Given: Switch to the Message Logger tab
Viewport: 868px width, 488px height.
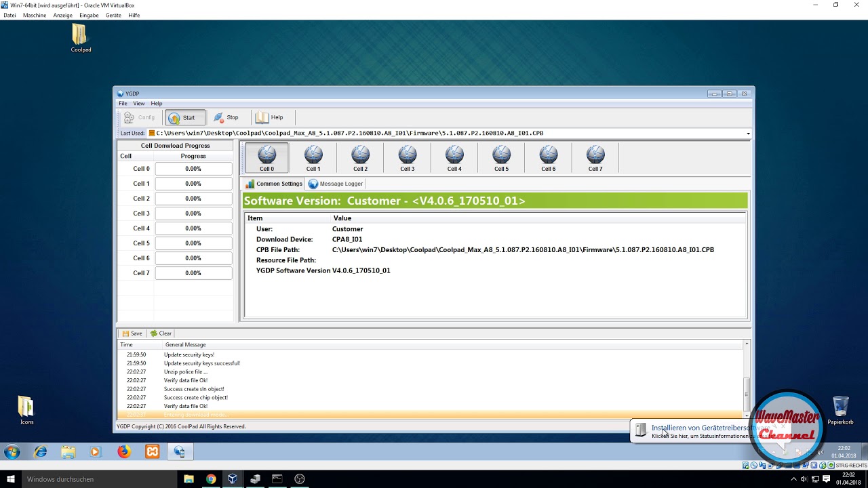Looking at the screenshot, I should pyautogui.click(x=336, y=184).
